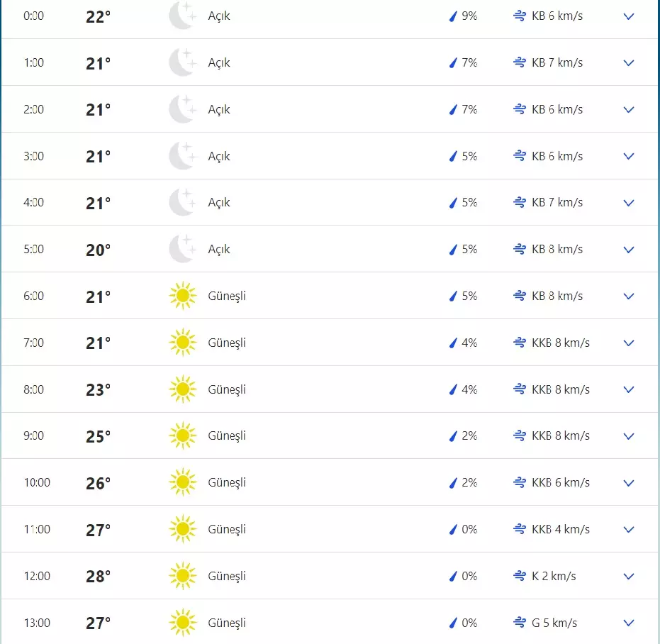Click the KKB 4 km/s wind text
The image size is (660, 644).
click(x=561, y=529)
